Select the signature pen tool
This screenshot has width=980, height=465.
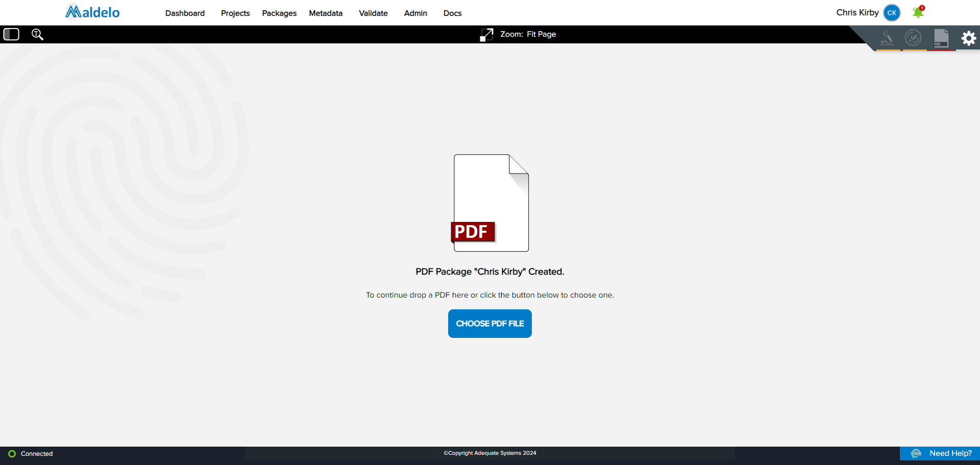tap(887, 38)
